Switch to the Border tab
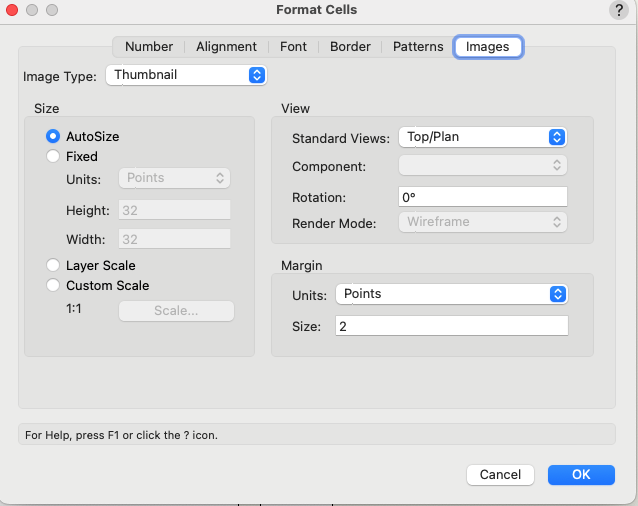This screenshot has width=638, height=506. coord(350,47)
